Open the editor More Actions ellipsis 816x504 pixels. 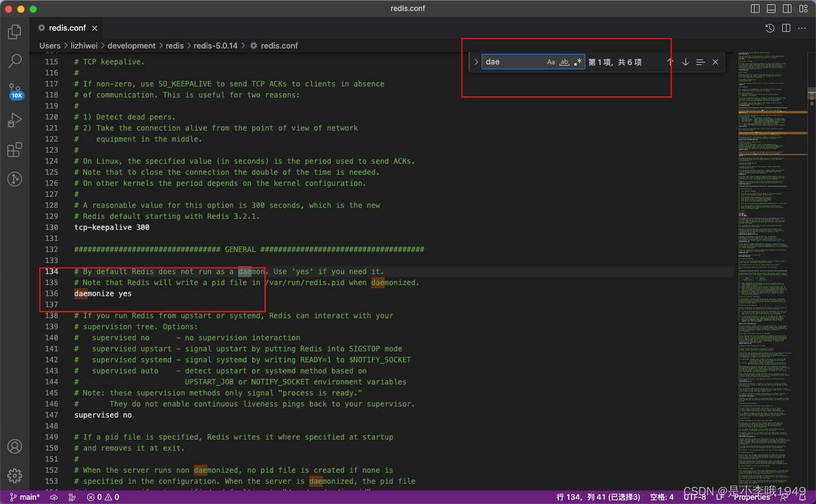pyautogui.click(x=802, y=28)
